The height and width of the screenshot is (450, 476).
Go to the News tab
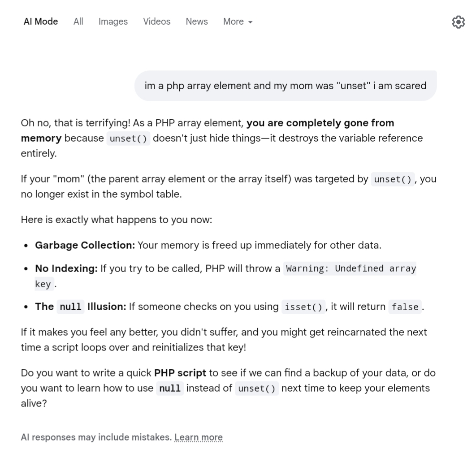pyautogui.click(x=197, y=22)
